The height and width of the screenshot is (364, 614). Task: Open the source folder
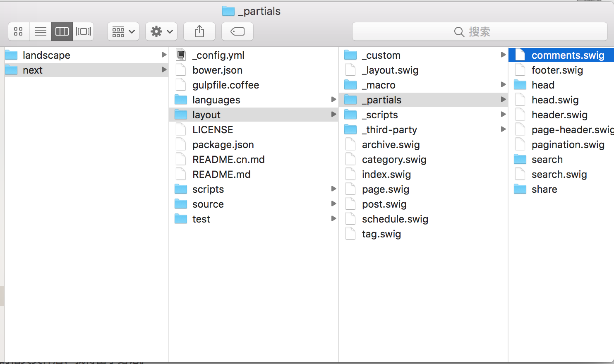tap(254, 204)
